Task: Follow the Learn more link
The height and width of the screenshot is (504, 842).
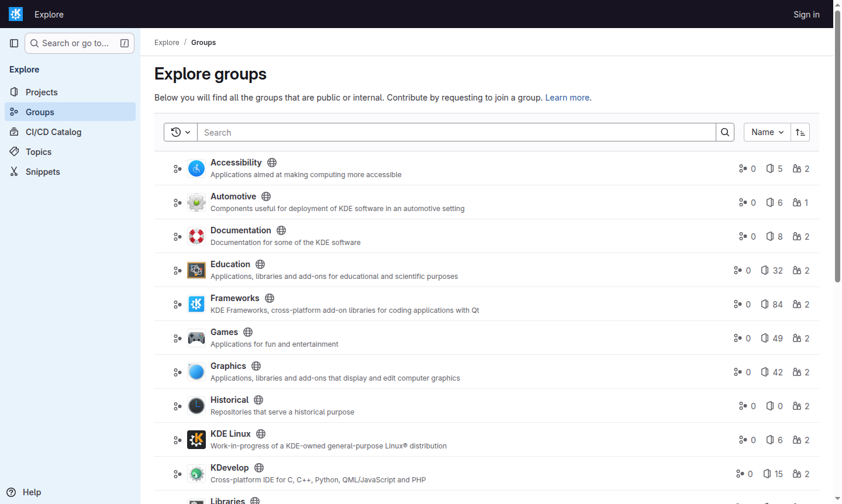Action: (x=567, y=98)
